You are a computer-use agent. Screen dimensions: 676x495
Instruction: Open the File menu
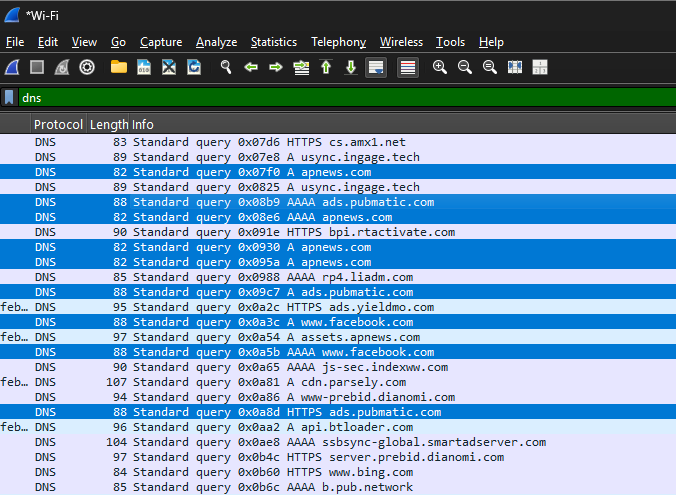[x=15, y=42]
